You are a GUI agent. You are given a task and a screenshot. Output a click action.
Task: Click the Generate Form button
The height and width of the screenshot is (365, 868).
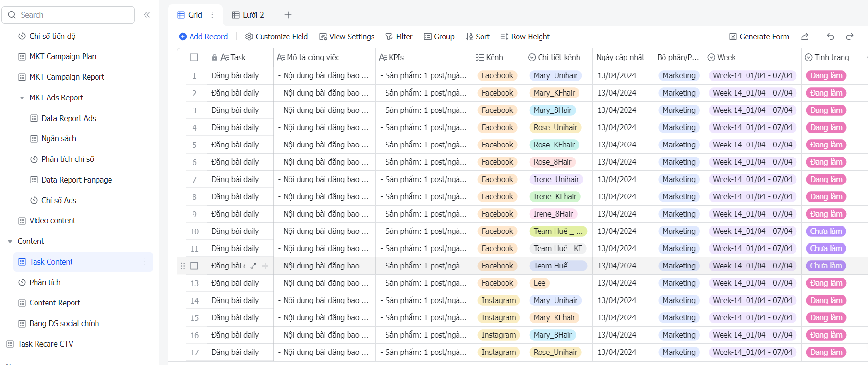[x=759, y=36]
